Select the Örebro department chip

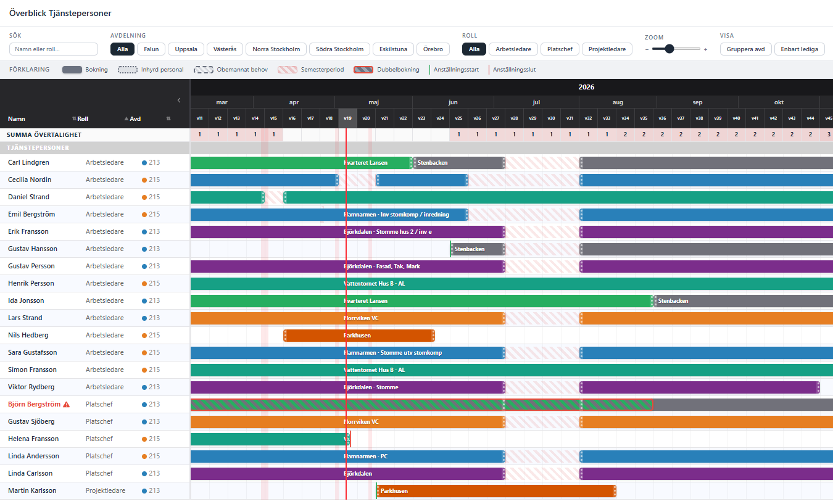pos(433,49)
